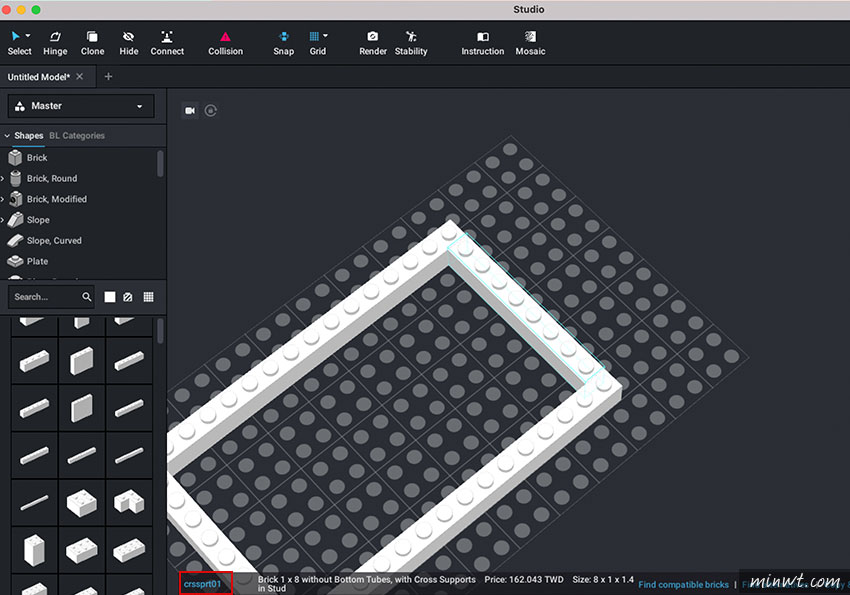Open the Grid size dropdown arrow

[x=325, y=36]
